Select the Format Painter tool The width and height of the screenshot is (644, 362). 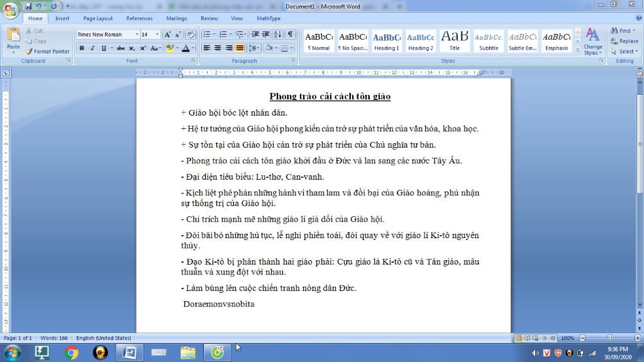click(48, 52)
